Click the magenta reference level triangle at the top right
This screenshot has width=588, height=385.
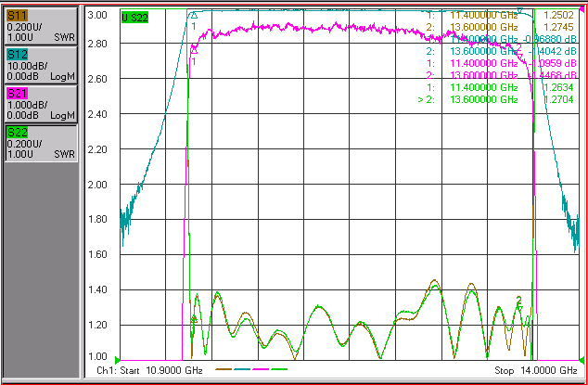click(x=582, y=9)
